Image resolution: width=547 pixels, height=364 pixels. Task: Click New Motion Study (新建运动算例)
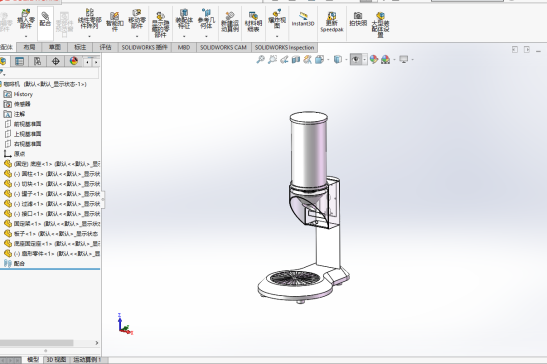[230, 22]
